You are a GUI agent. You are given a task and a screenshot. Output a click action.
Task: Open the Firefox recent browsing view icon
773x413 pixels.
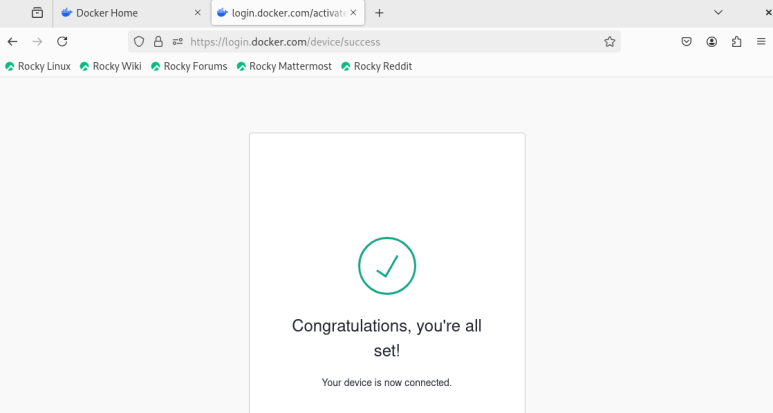coord(37,13)
